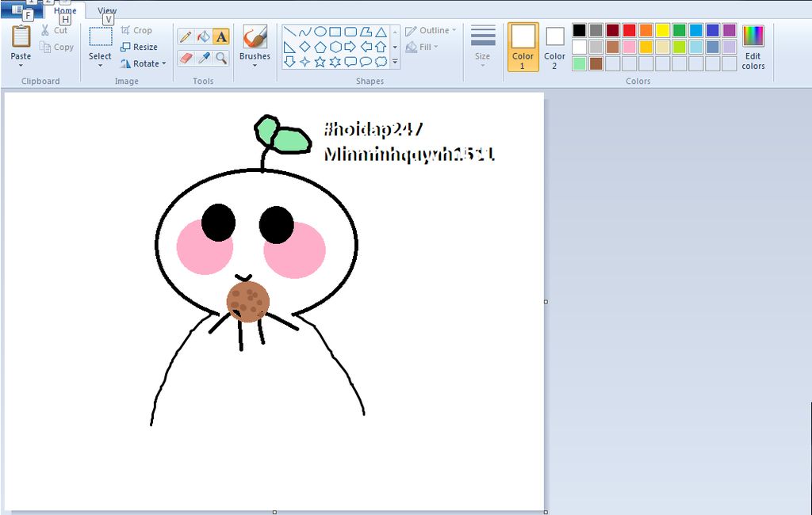
Task: Activate Color 2 background selector
Action: point(554,47)
